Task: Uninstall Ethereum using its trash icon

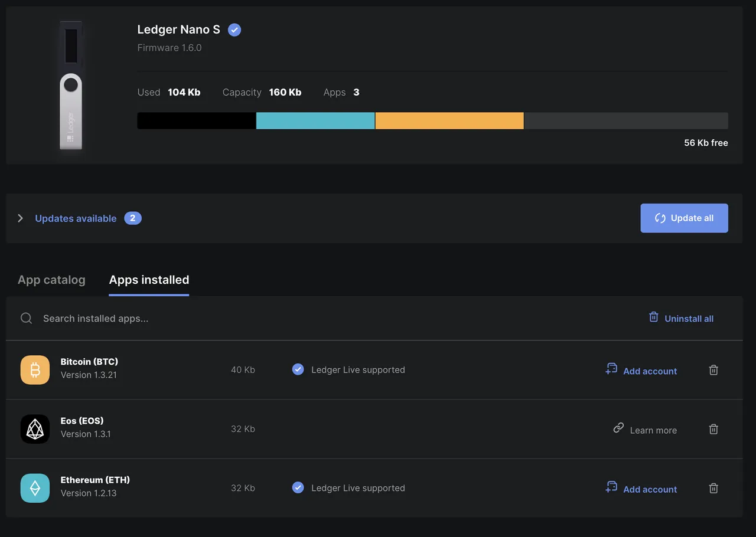Action: coord(713,488)
